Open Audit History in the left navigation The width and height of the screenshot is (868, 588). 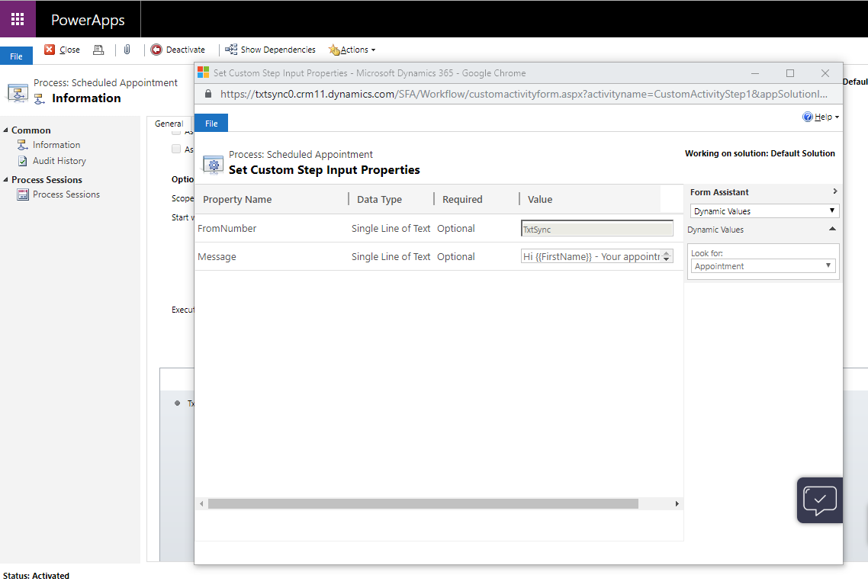point(59,161)
